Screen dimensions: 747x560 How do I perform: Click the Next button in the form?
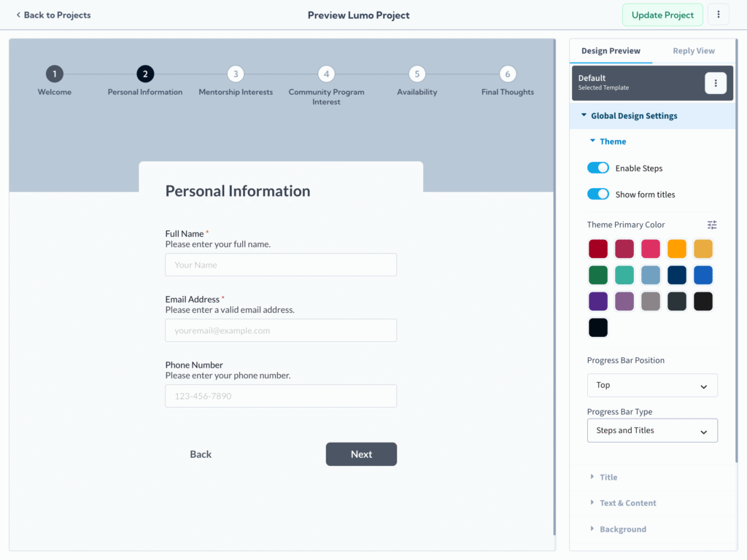point(361,454)
